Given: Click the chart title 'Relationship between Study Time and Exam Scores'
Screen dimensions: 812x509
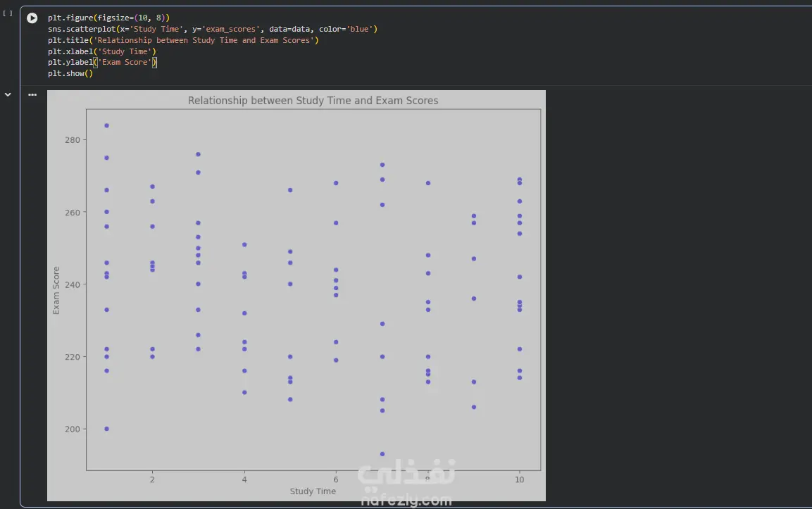Looking at the screenshot, I should [x=313, y=101].
